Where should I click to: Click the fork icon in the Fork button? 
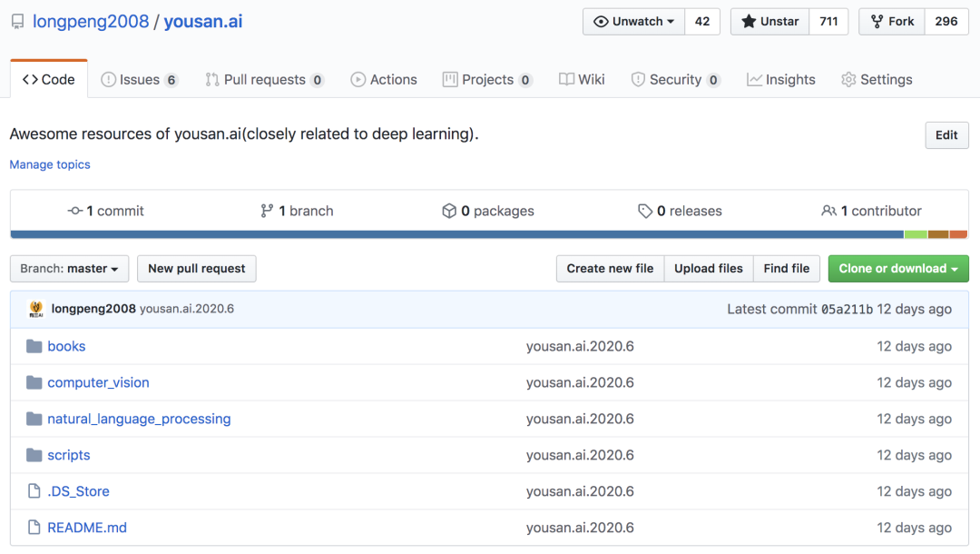point(877,21)
